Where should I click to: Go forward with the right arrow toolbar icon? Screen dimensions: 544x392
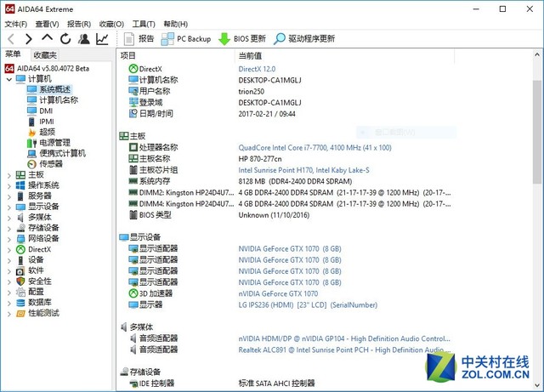coord(29,39)
